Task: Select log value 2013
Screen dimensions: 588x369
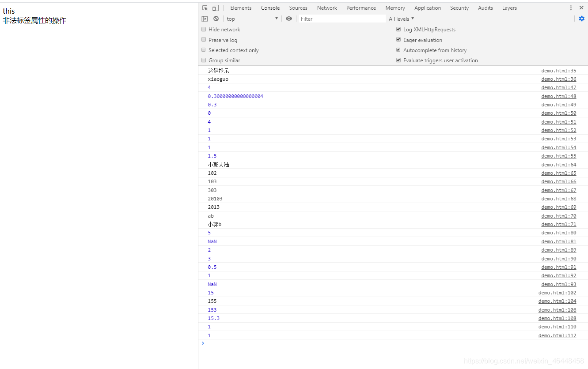Action: tap(213, 207)
